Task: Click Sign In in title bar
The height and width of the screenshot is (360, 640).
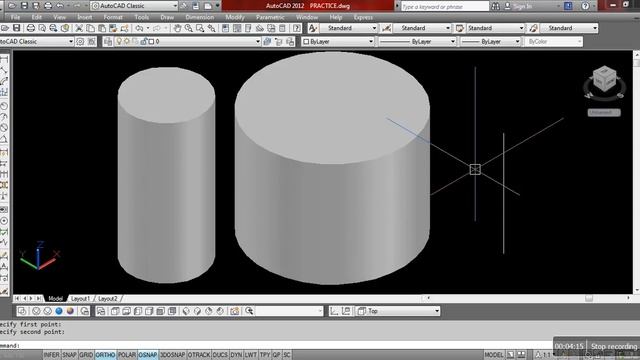Action: [523, 6]
